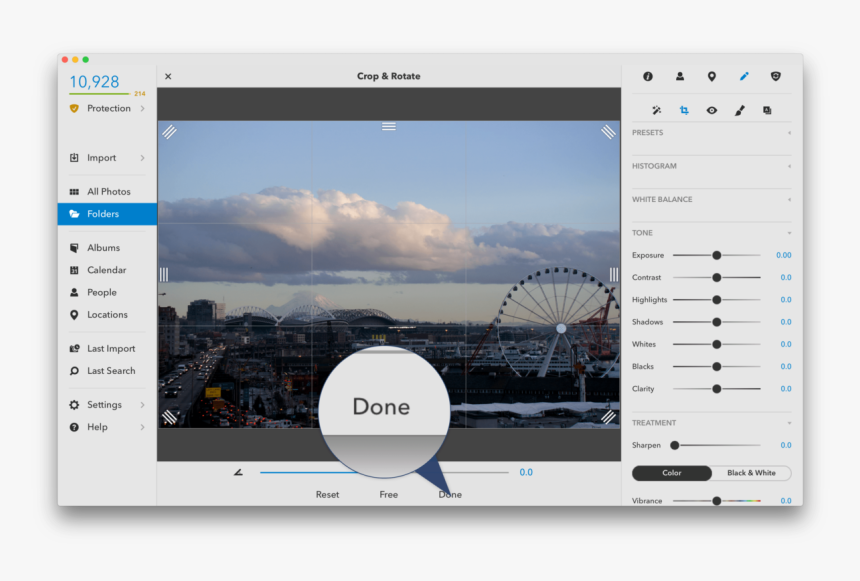
Task: Click the Blacks slider knob
Action: click(x=716, y=366)
